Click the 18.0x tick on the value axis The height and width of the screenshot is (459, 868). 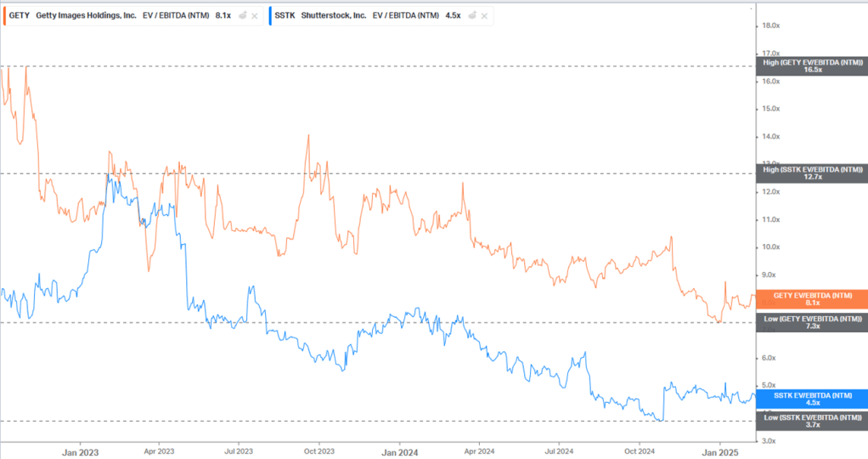770,25
